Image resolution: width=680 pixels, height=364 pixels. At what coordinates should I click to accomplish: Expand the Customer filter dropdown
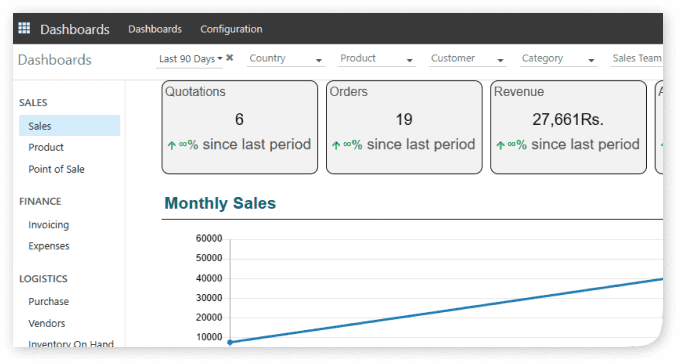click(468, 59)
